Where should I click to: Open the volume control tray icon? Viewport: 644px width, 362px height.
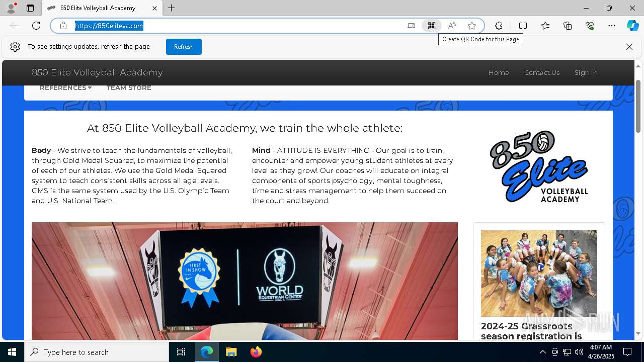579,352
